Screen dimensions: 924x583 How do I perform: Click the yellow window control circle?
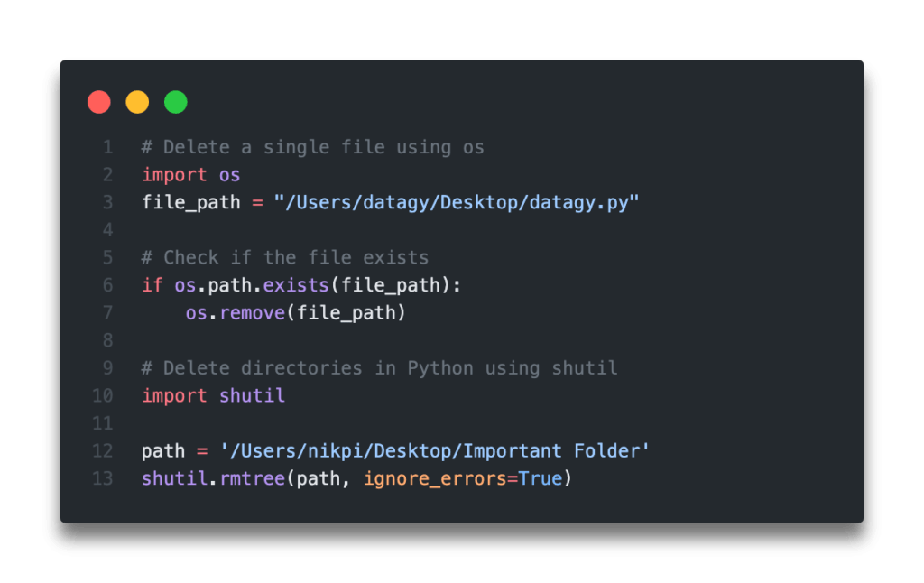(x=137, y=102)
